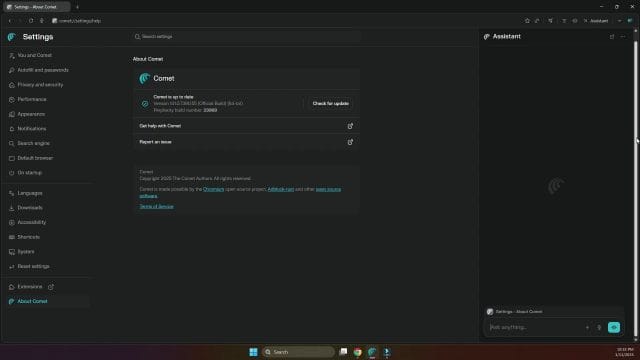
Task: Click the Comet icon in the taskbar
Action: [x=372, y=352]
